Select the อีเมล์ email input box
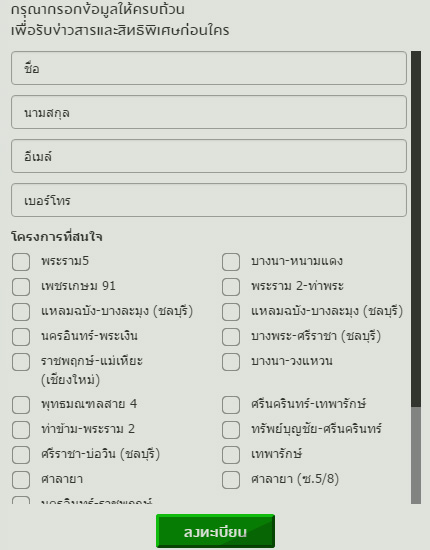This screenshot has height=550, width=430. tap(209, 156)
